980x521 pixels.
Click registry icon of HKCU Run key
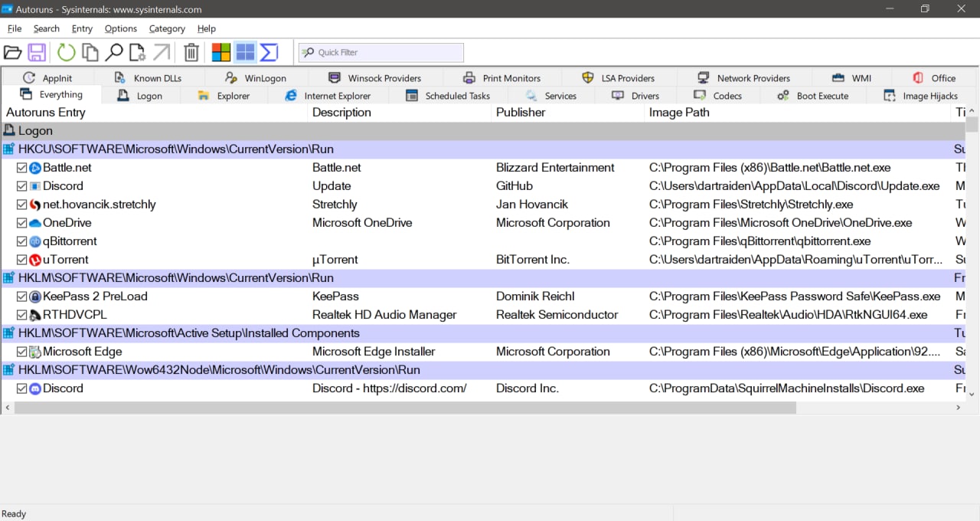[8, 149]
